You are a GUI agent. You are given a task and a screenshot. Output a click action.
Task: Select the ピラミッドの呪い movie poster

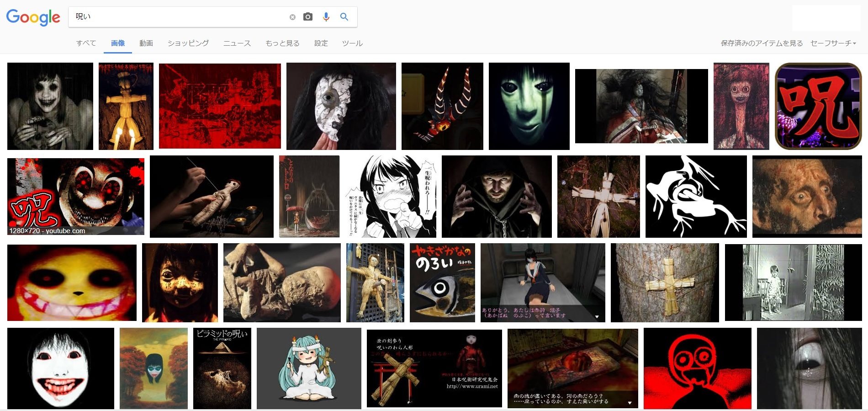tap(222, 368)
